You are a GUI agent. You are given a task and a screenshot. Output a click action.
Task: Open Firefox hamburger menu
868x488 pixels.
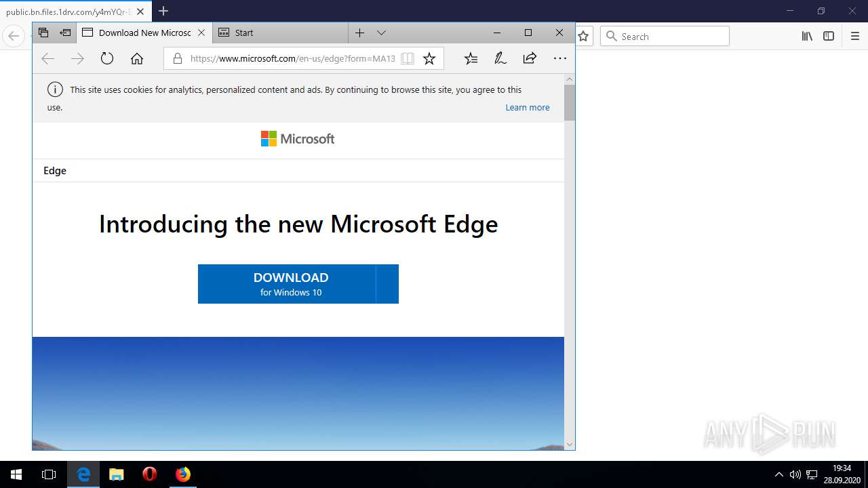(854, 37)
